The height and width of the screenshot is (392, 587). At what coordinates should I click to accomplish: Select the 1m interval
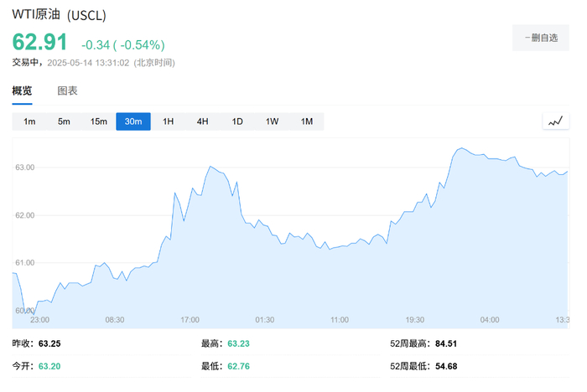pyautogui.click(x=29, y=121)
